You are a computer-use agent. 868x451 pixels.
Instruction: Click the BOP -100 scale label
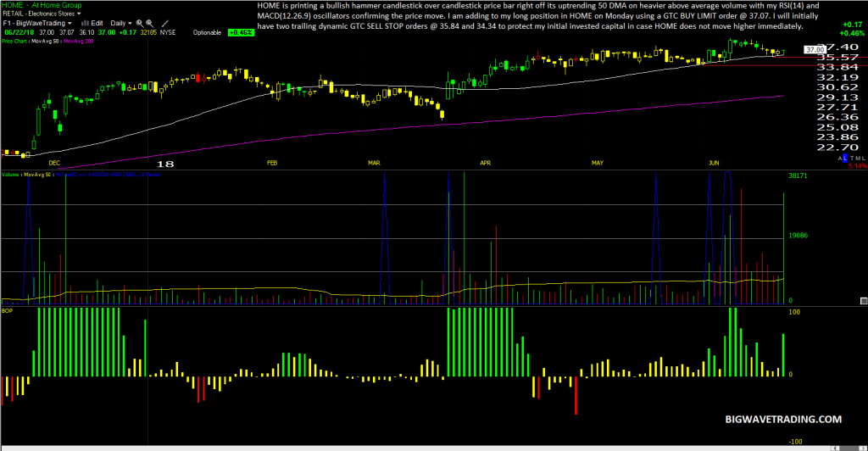(x=795, y=442)
